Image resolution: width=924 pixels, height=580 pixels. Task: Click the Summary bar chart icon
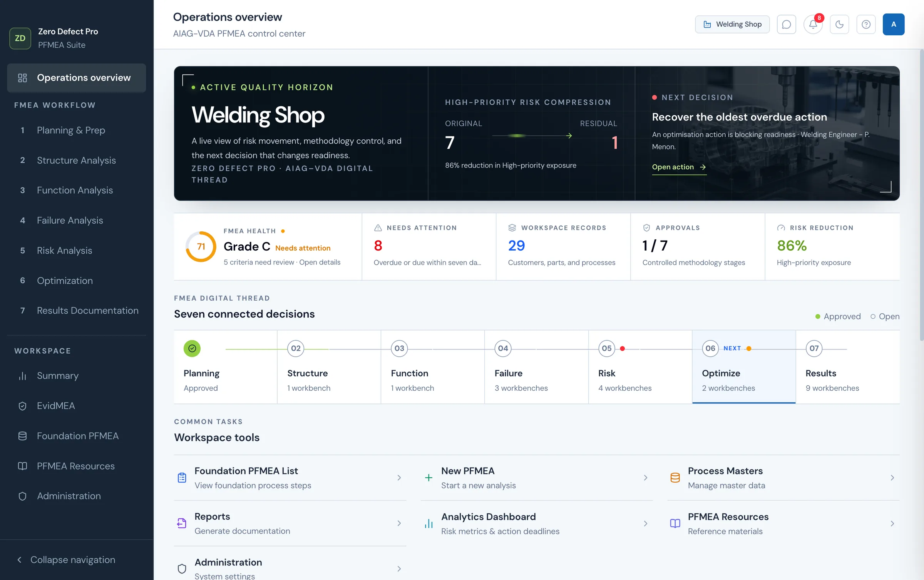[22, 376]
